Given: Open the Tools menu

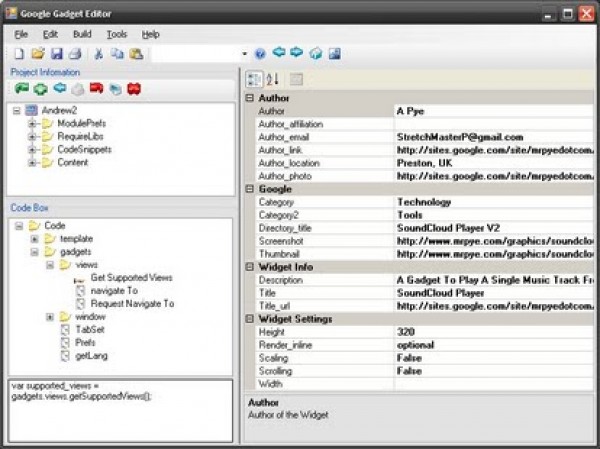Looking at the screenshot, I should [x=117, y=34].
